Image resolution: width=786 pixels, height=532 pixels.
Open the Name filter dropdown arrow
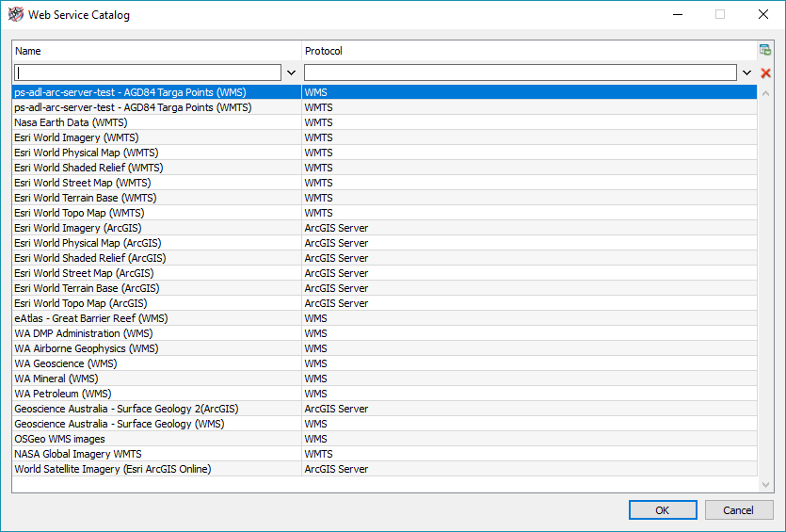click(291, 73)
